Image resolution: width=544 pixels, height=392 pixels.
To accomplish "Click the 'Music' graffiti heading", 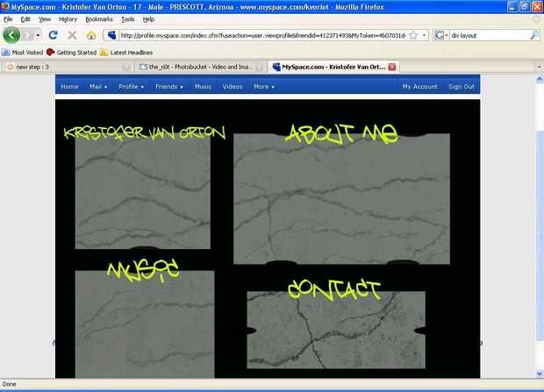I will tap(143, 271).
